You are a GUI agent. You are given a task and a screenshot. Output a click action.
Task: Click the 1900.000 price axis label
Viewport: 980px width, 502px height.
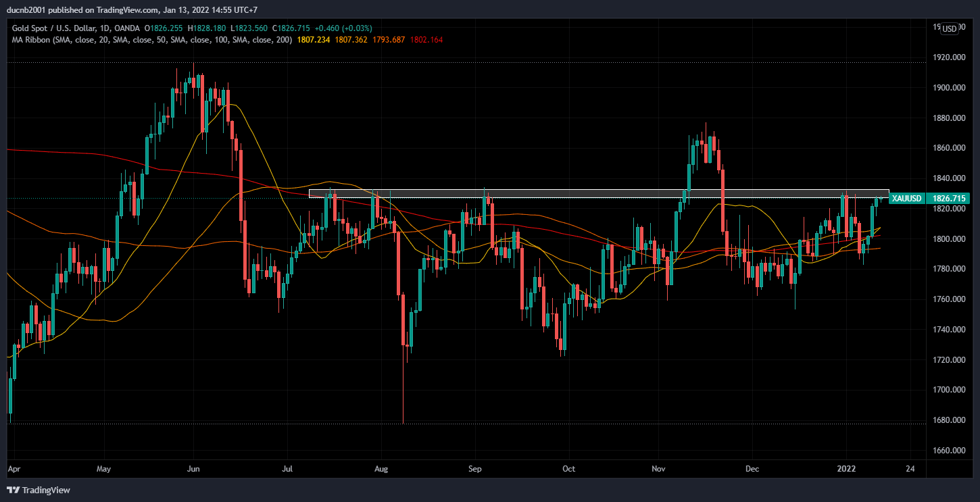tap(948, 88)
